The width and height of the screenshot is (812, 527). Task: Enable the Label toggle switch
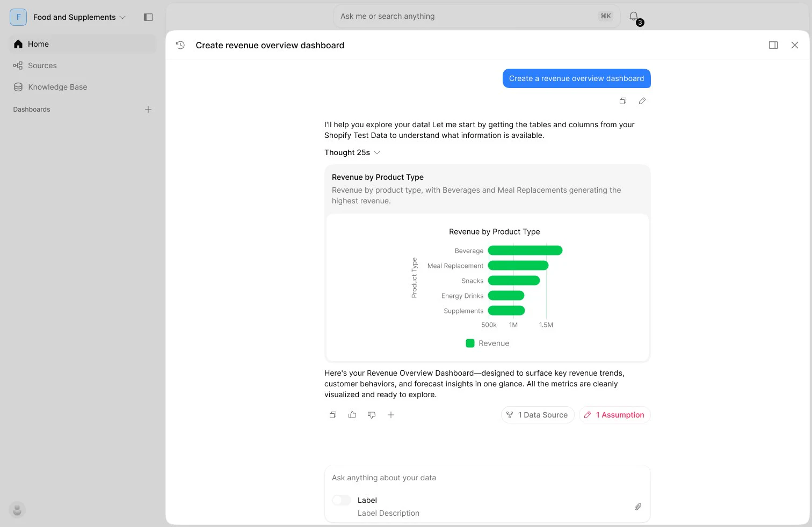[342, 500]
